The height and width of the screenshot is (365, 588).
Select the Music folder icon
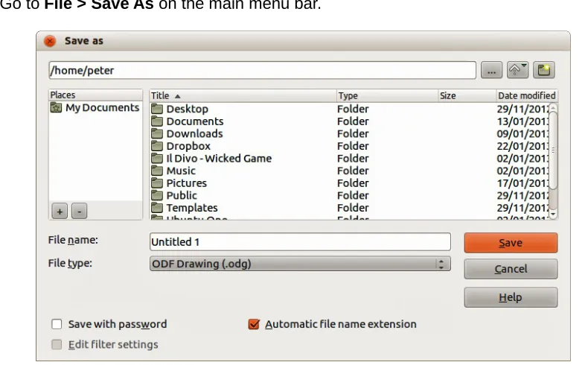click(157, 171)
